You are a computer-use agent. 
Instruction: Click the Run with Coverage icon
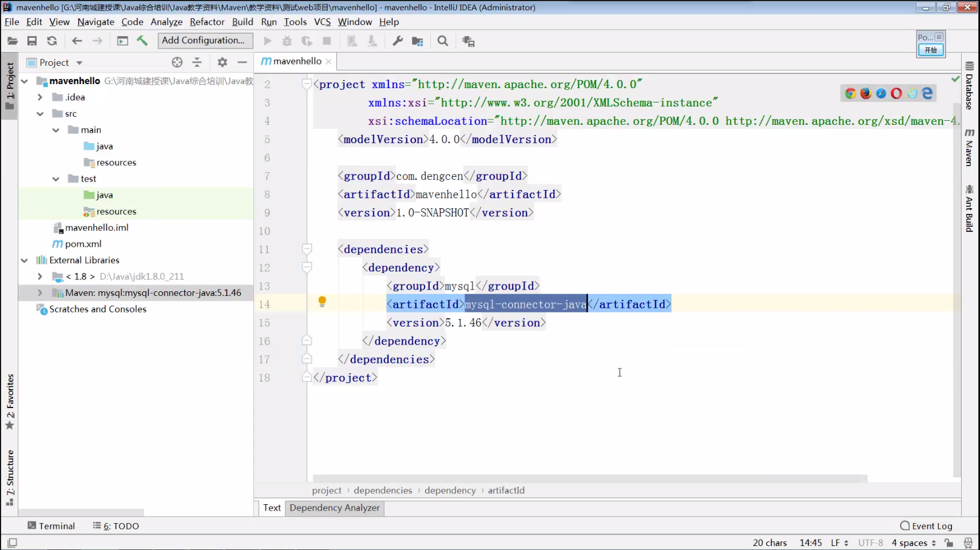coord(307,41)
